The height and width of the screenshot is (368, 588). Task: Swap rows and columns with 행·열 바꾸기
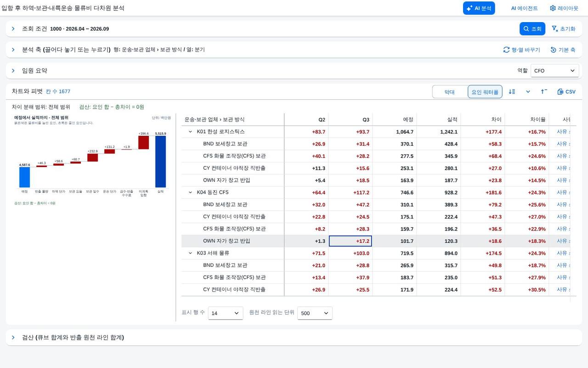(x=521, y=50)
